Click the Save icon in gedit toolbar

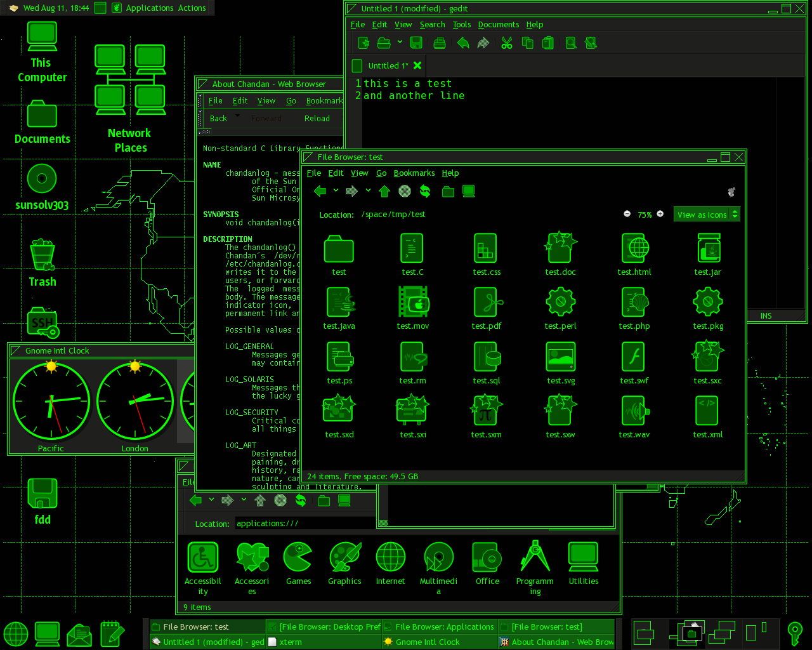pyautogui.click(x=416, y=43)
